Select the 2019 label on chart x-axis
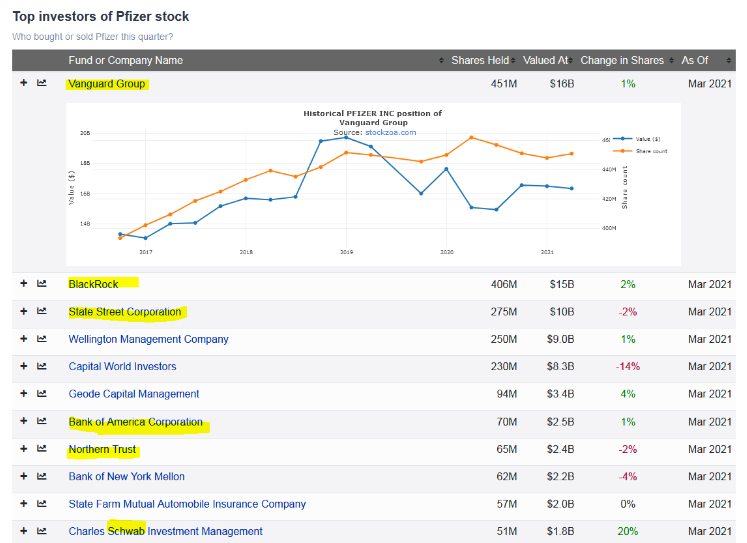The height and width of the screenshot is (543, 747). (x=346, y=251)
